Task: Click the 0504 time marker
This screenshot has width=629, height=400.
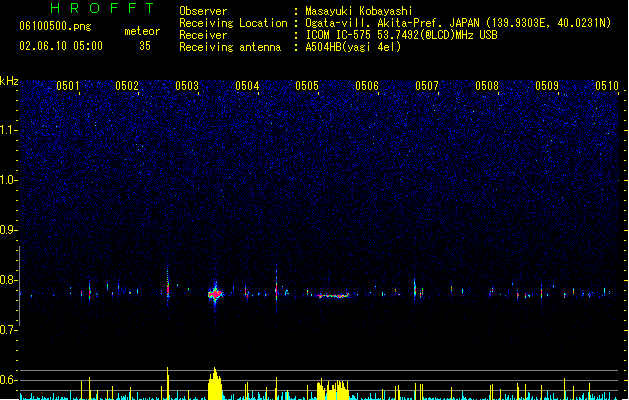Action: (x=247, y=86)
